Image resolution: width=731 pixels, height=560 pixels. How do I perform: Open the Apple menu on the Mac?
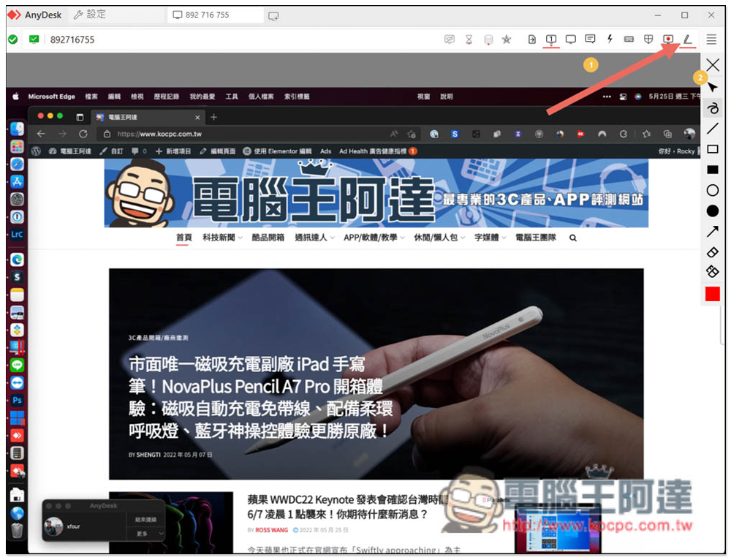coord(15,97)
